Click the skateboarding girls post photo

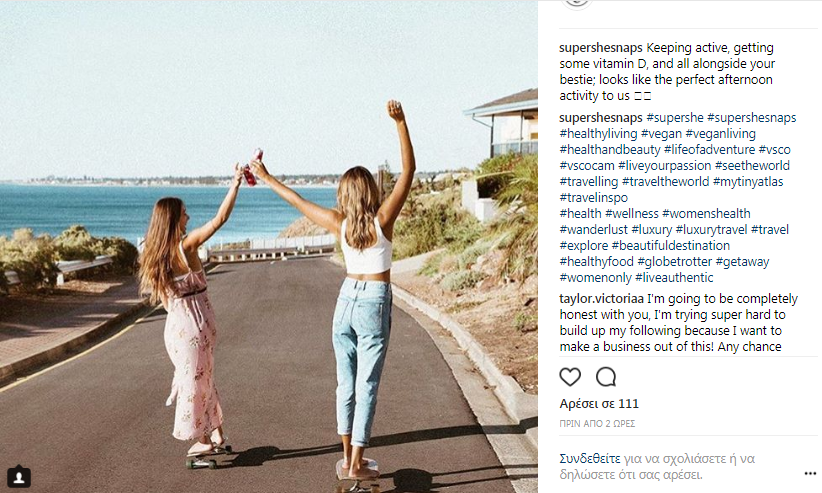(269, 246)
